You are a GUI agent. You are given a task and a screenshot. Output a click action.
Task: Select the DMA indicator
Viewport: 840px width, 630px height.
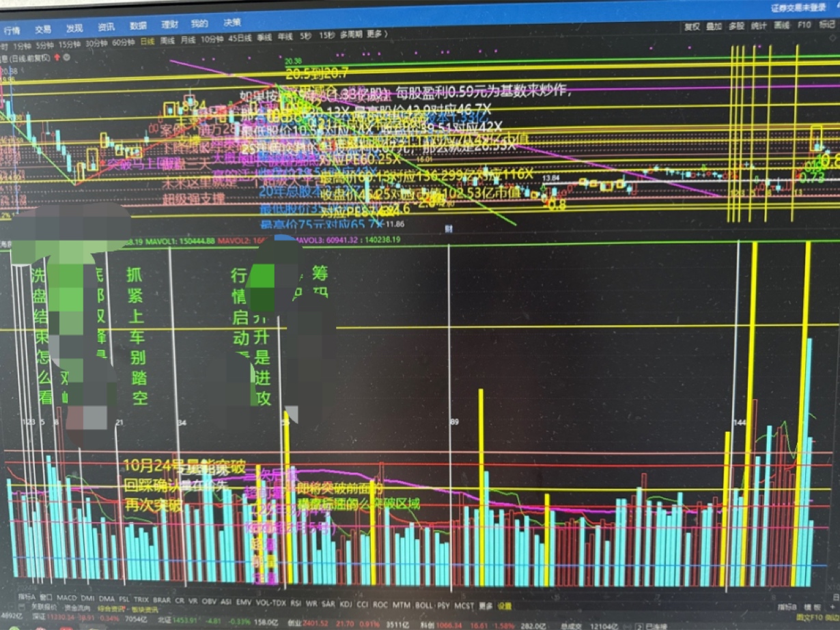coord(107,599)
